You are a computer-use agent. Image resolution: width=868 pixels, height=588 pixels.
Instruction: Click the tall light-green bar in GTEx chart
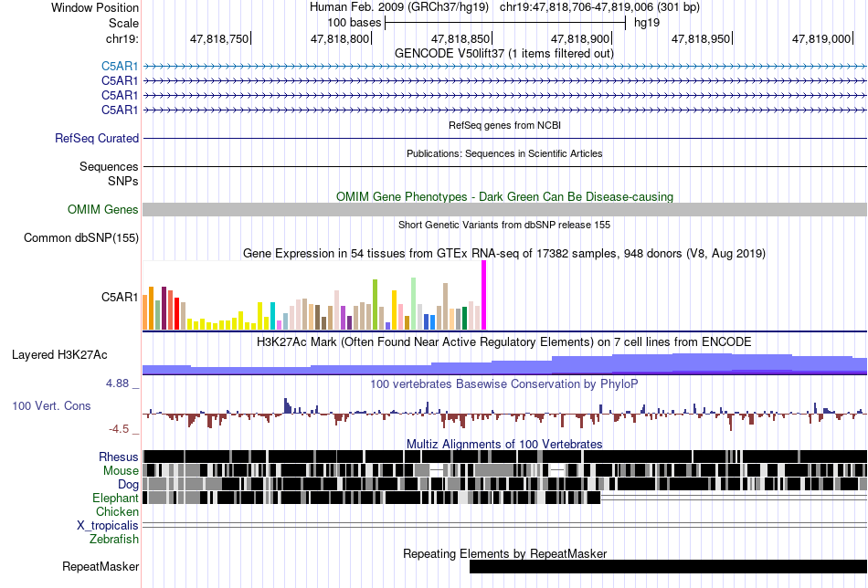click(x=414, y=304)
